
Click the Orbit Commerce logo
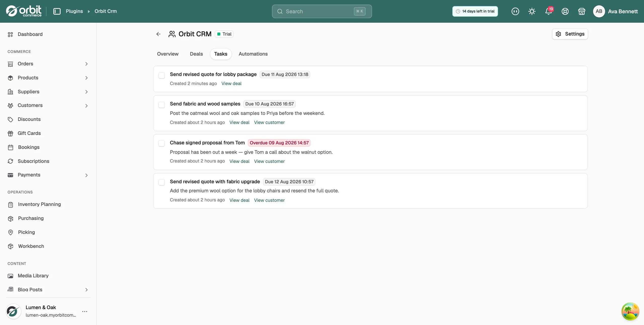24,11
